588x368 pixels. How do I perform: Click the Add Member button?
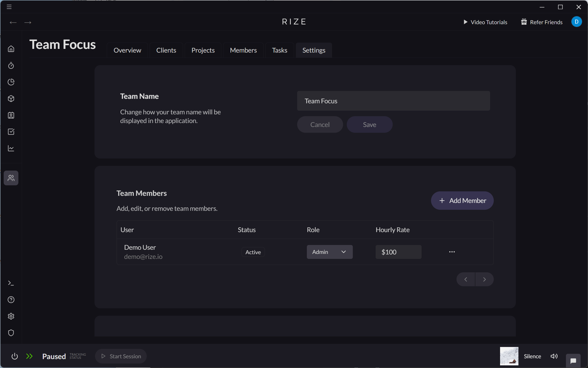(462, 200)
